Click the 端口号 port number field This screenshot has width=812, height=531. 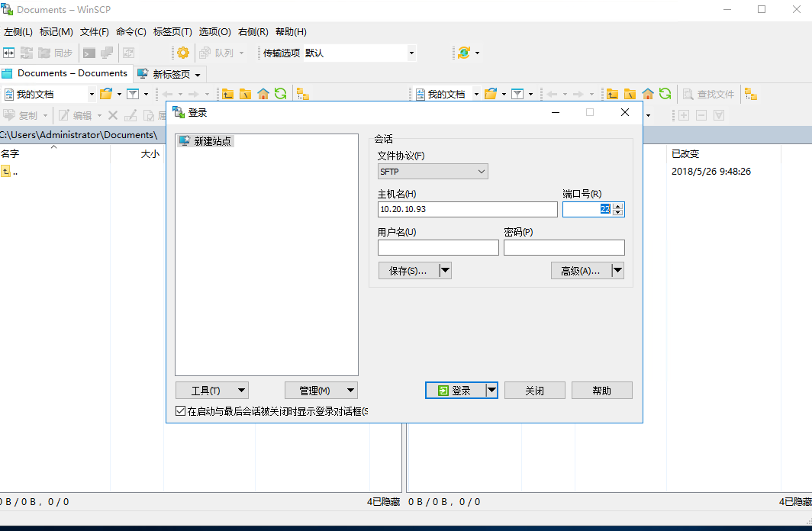point(588,209)
